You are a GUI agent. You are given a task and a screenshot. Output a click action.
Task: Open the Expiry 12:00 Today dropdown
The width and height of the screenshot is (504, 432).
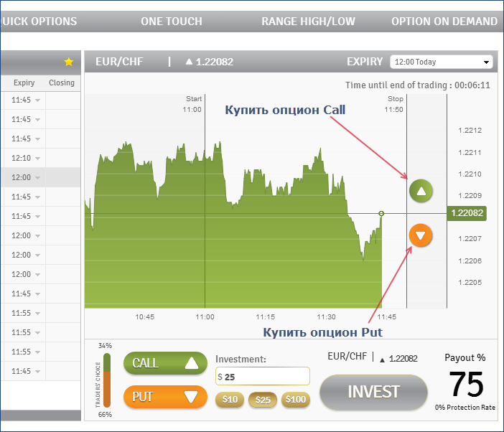441,62
